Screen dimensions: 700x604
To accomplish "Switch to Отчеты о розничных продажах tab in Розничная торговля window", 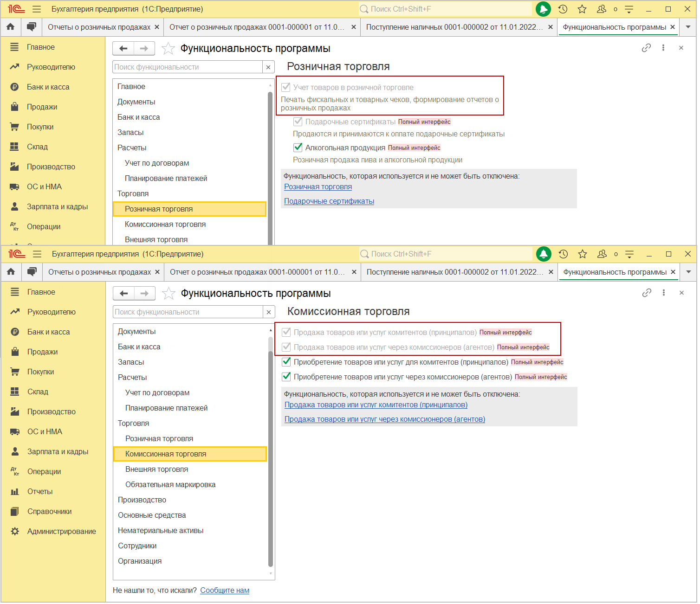I will coord(99,27).
